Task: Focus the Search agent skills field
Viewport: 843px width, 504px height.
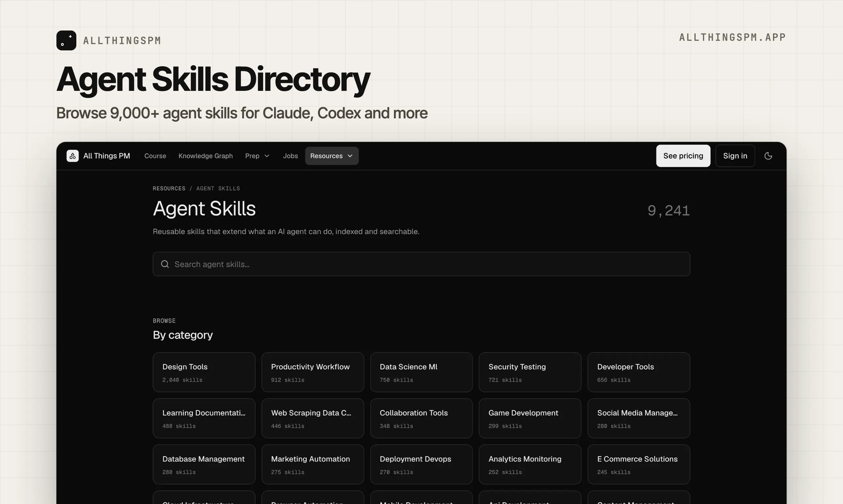Action: [x=421, y=264]
